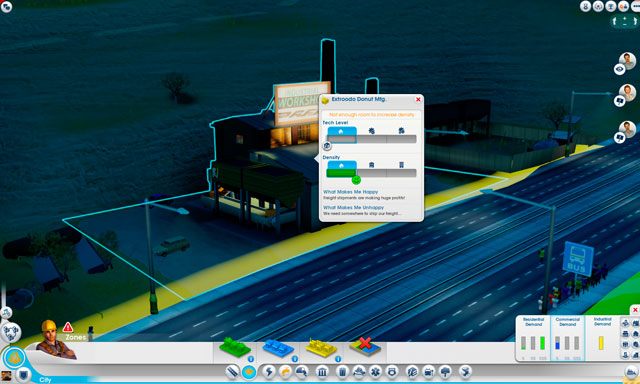This screenshot has width=640, height=384.
Task: Open the Fire service menu
Action: point(359,372)
